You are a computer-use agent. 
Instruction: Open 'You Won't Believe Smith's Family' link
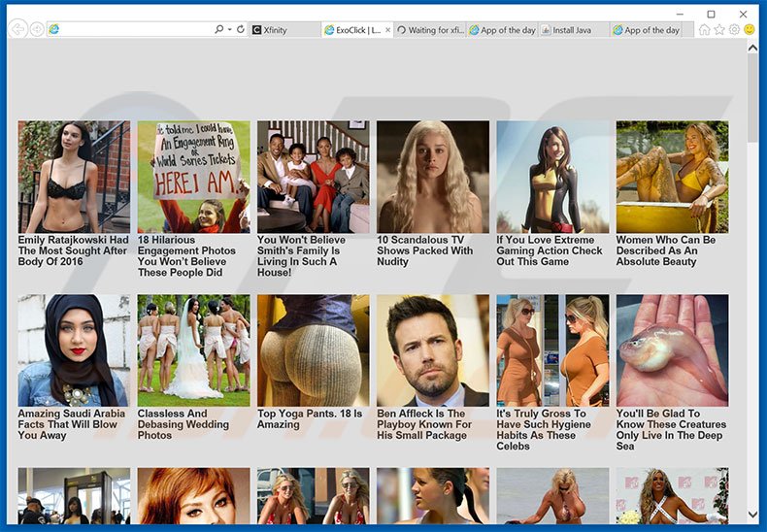[x=301, y=255]
